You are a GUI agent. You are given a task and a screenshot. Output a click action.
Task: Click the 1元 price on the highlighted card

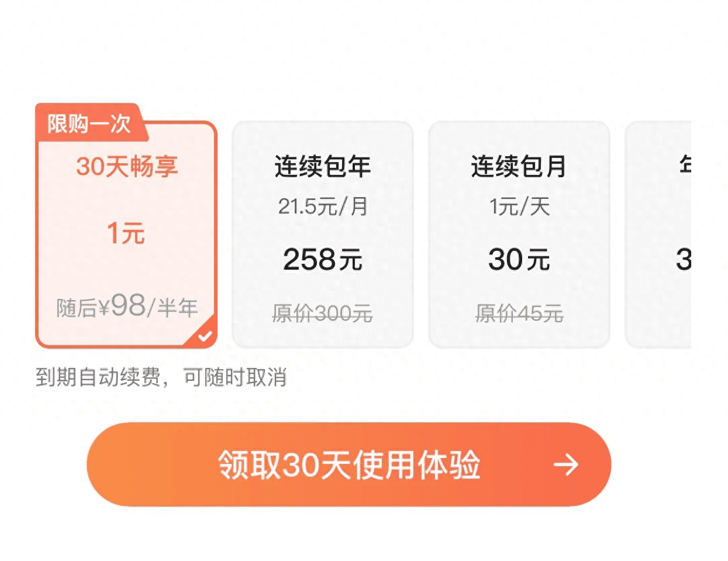125,233
